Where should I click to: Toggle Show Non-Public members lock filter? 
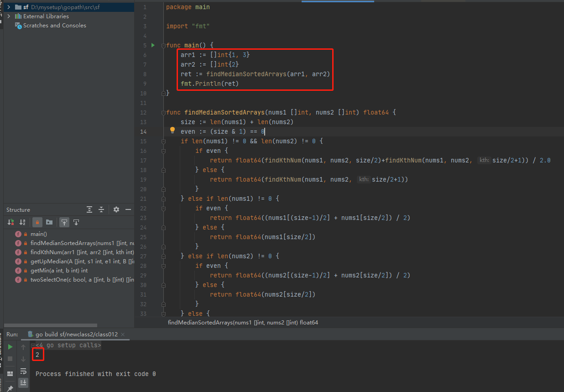coord(37,222)
